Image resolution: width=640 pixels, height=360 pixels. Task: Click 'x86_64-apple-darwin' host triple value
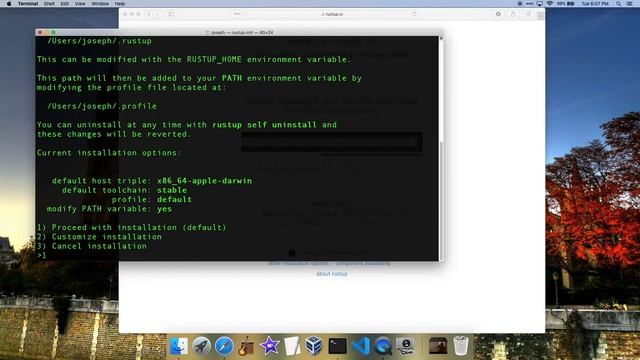pos(204,181)
